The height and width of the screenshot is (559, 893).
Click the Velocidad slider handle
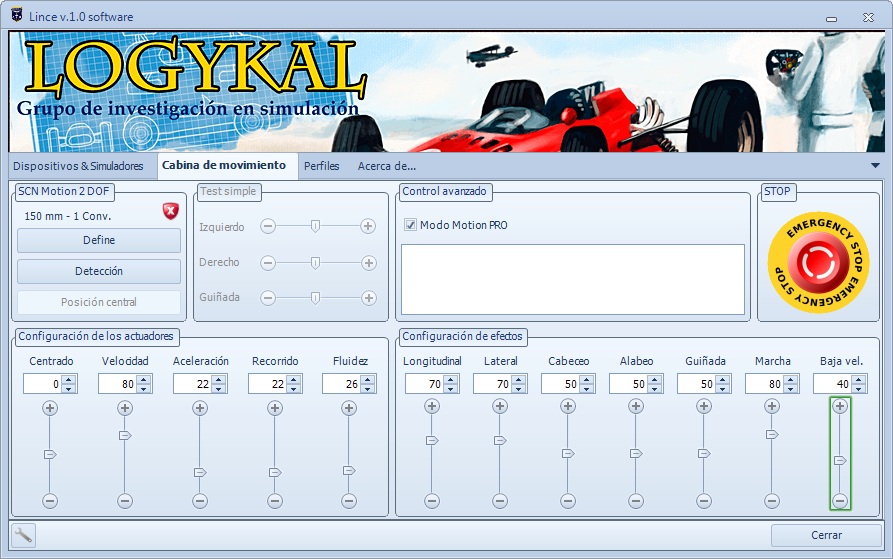125,435
